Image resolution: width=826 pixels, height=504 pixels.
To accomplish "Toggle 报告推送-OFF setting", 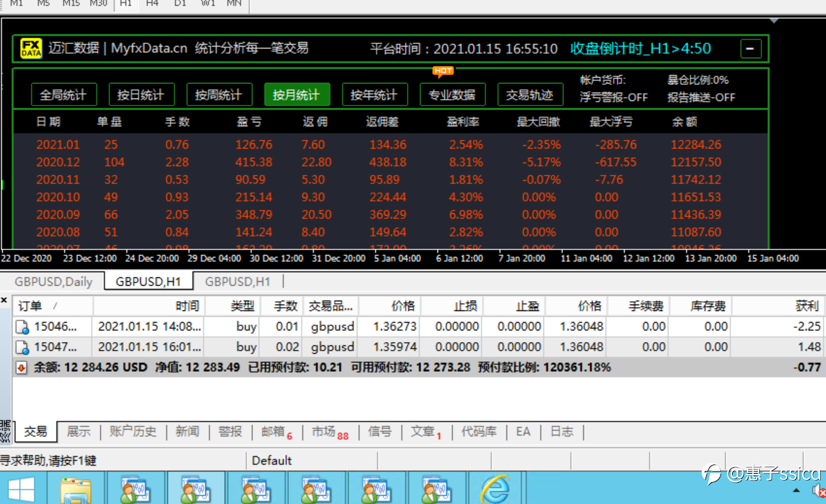I will [702, 98].
